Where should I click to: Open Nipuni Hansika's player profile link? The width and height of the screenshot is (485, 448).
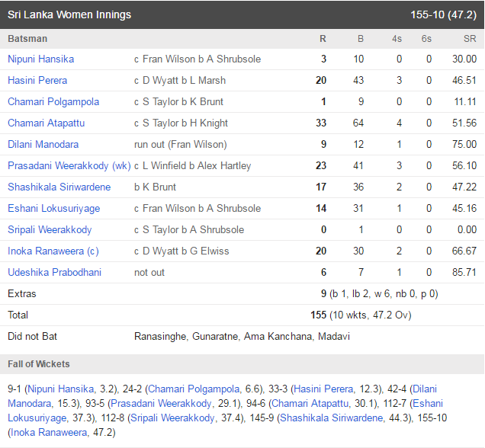tap(40, 59)
